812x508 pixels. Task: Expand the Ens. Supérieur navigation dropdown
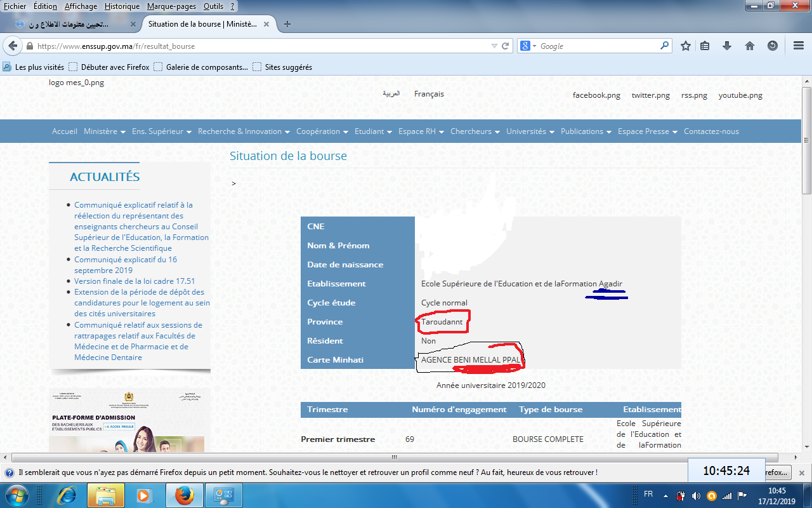(x=162, y=131)
